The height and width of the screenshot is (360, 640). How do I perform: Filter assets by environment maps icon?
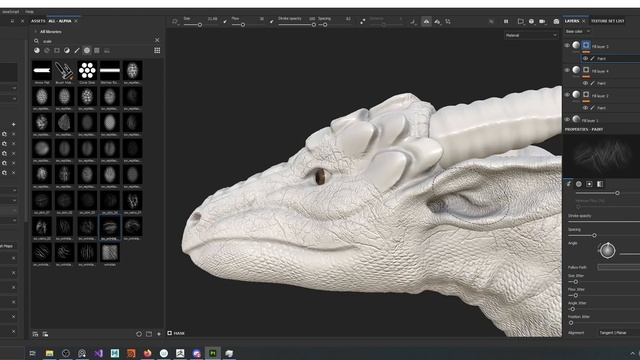[x=107, y=51]
